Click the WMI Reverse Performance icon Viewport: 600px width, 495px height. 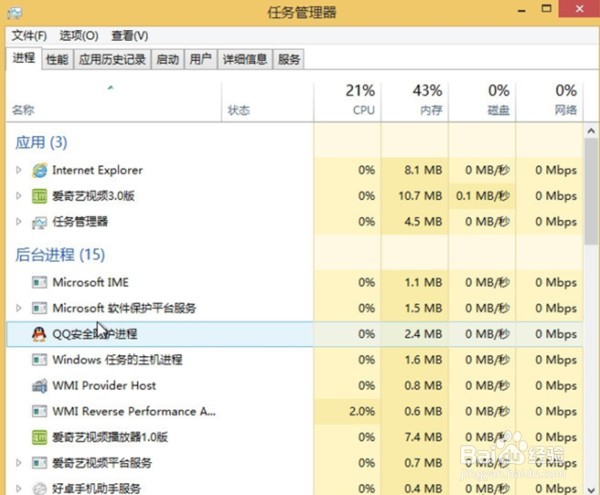coord(39,412)
